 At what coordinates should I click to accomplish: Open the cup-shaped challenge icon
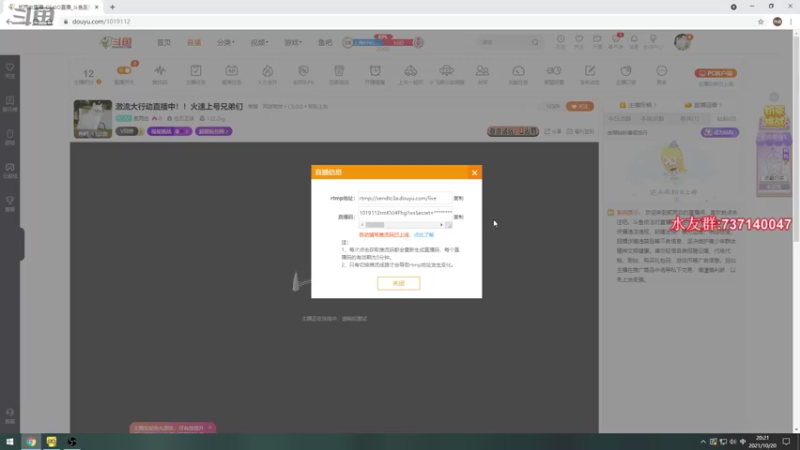(x=339, y=71)
